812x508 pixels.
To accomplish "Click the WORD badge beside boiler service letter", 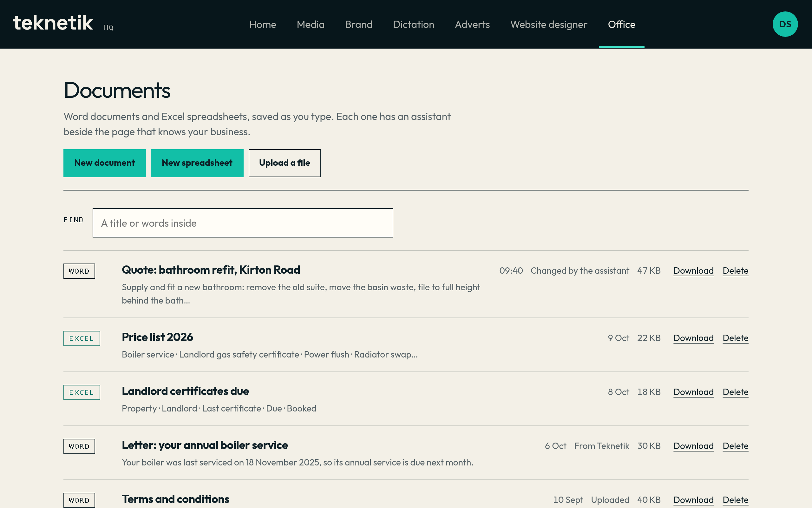I will pos(79,446).
